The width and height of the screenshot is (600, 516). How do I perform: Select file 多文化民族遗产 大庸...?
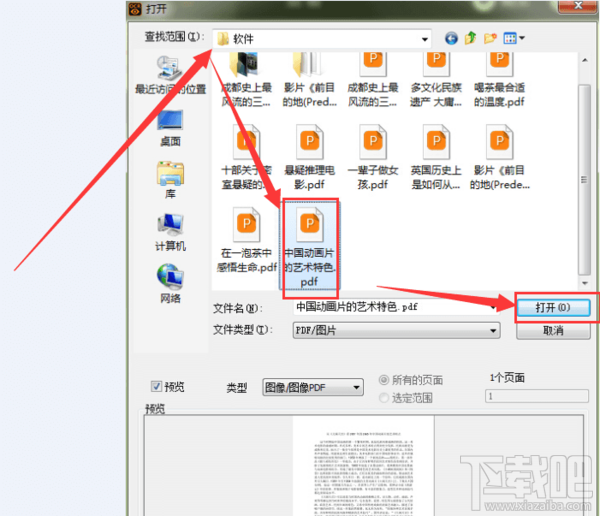click(436, 80)
